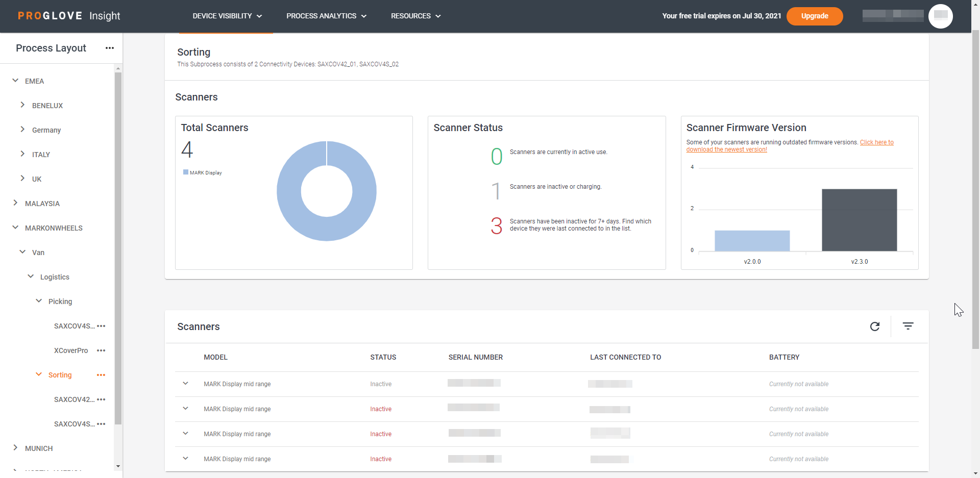
Task: Click the masked account name in header
Action: click(x=893, y=16)
